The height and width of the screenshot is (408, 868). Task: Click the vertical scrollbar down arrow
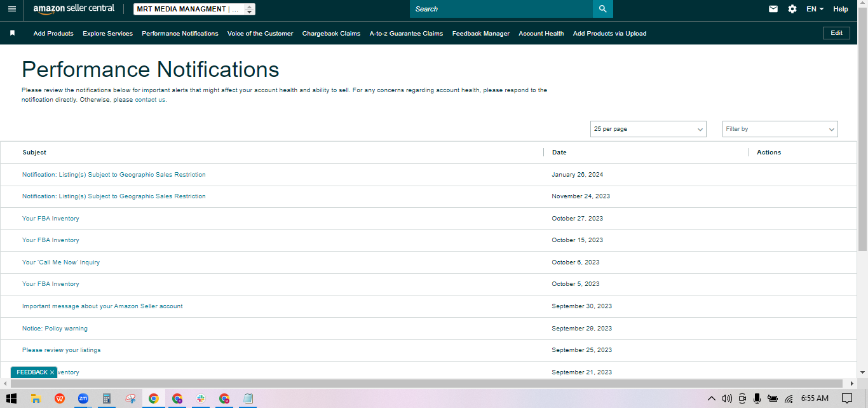pos(862,372)
